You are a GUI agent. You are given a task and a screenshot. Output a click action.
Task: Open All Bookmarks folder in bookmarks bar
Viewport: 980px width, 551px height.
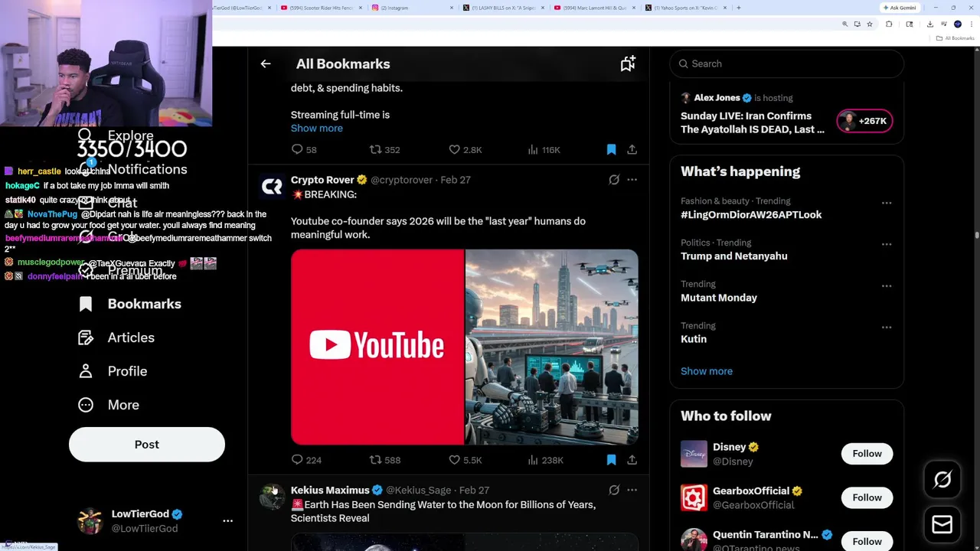[955, 38]
